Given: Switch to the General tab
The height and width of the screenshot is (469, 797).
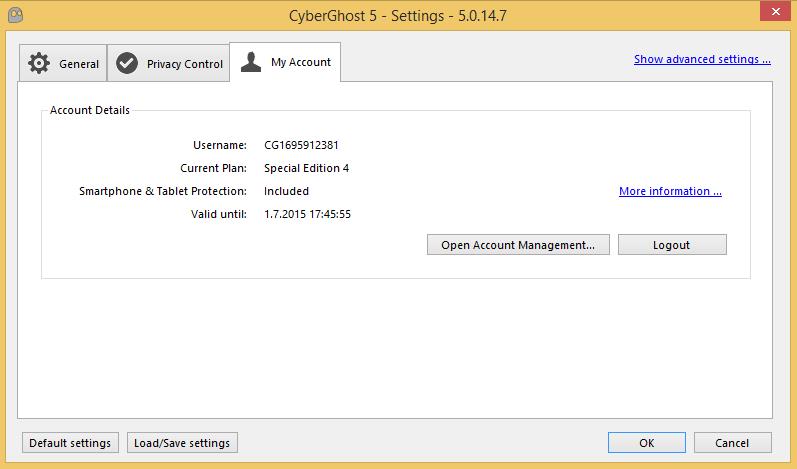Looking at the screenshot, I should pos(78,64).
